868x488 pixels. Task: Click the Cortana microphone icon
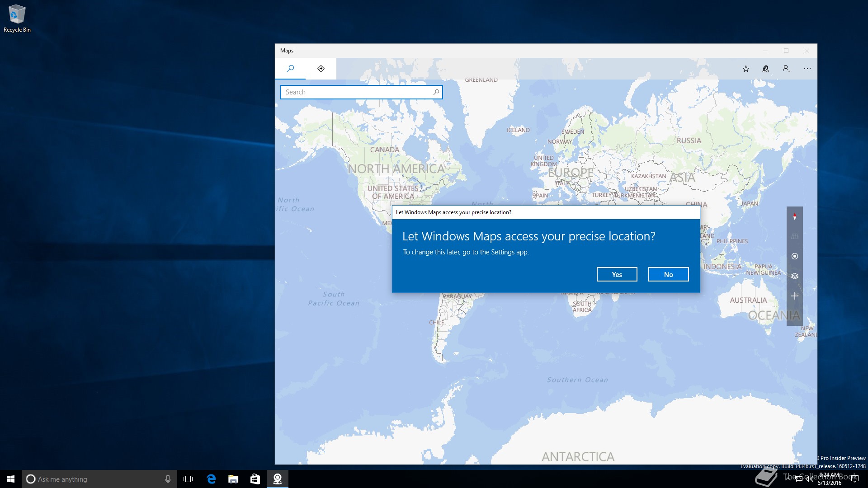168,479
